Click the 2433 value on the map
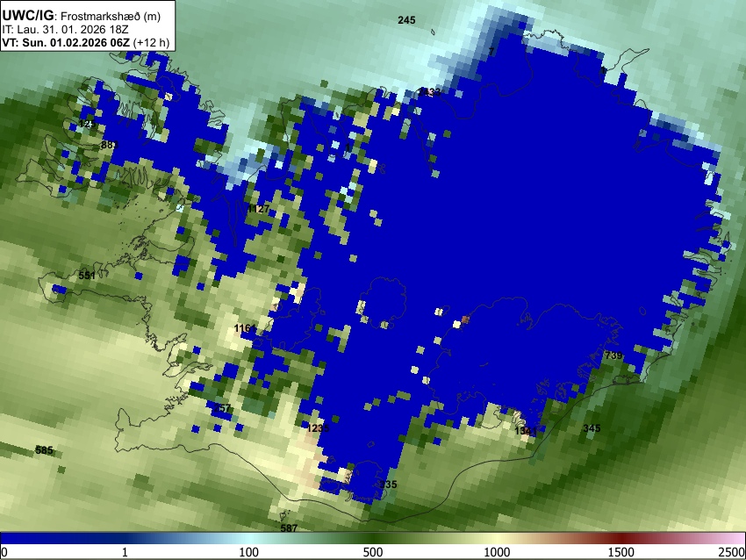 429,92
